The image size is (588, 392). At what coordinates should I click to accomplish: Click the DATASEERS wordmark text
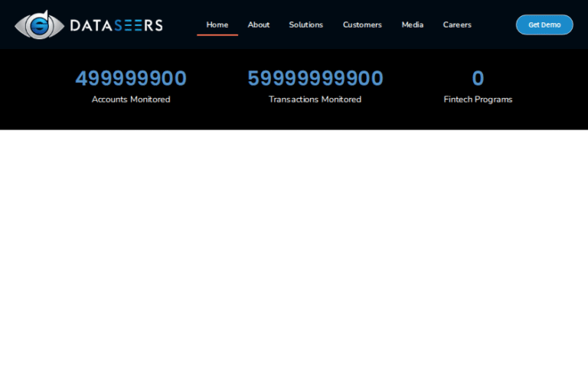116,25
